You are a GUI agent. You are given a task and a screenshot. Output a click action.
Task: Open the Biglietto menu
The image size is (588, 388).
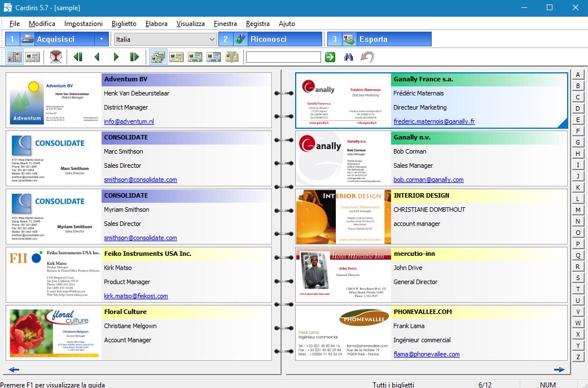click(124, 24)
